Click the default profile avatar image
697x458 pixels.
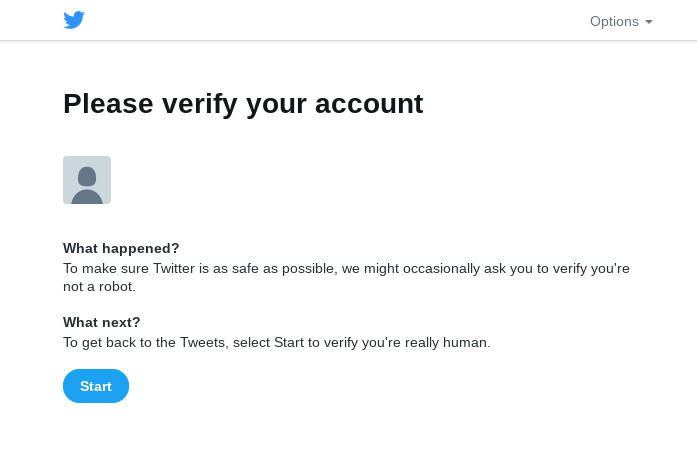click(x=87, y=180)
